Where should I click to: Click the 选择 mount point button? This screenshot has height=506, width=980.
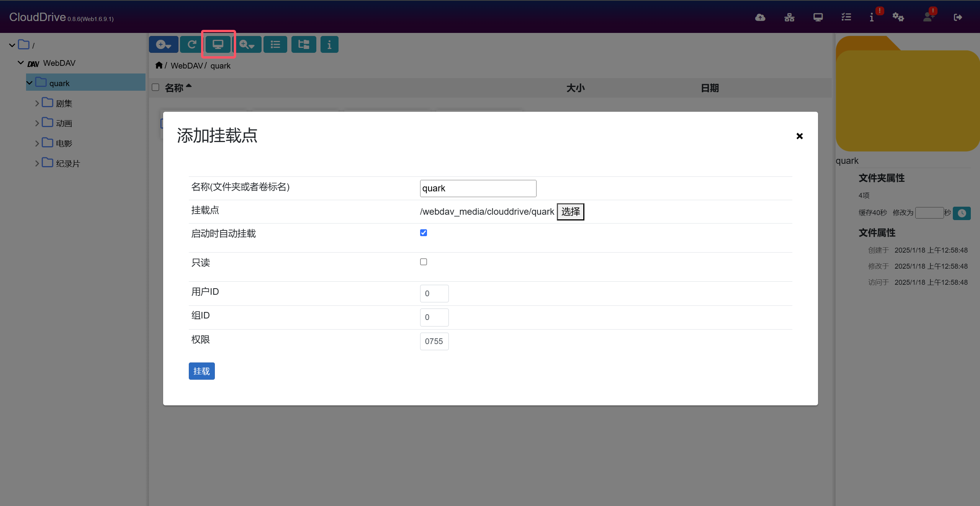570,212
